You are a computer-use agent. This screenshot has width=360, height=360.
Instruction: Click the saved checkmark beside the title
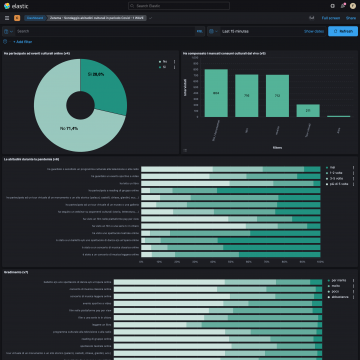[151, 18]
